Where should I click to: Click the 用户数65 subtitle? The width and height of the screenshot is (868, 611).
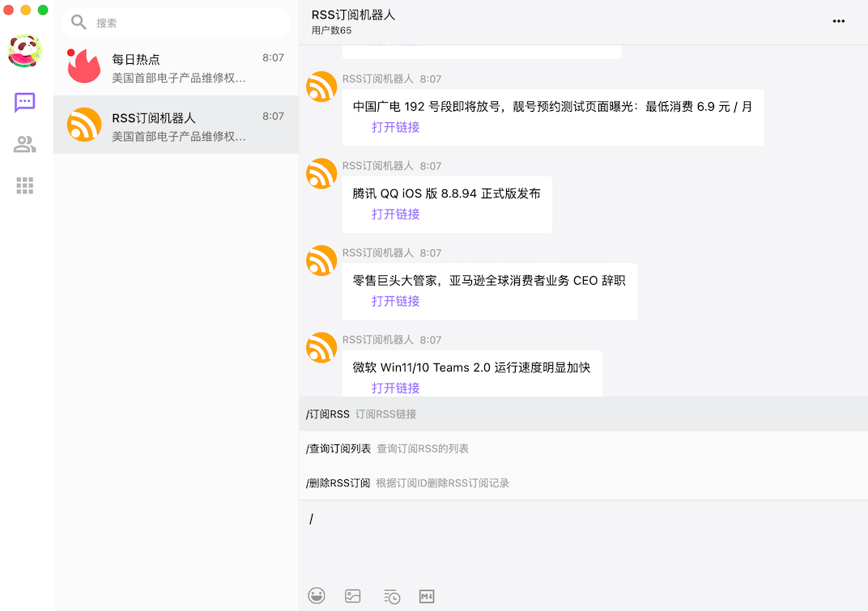331,31
